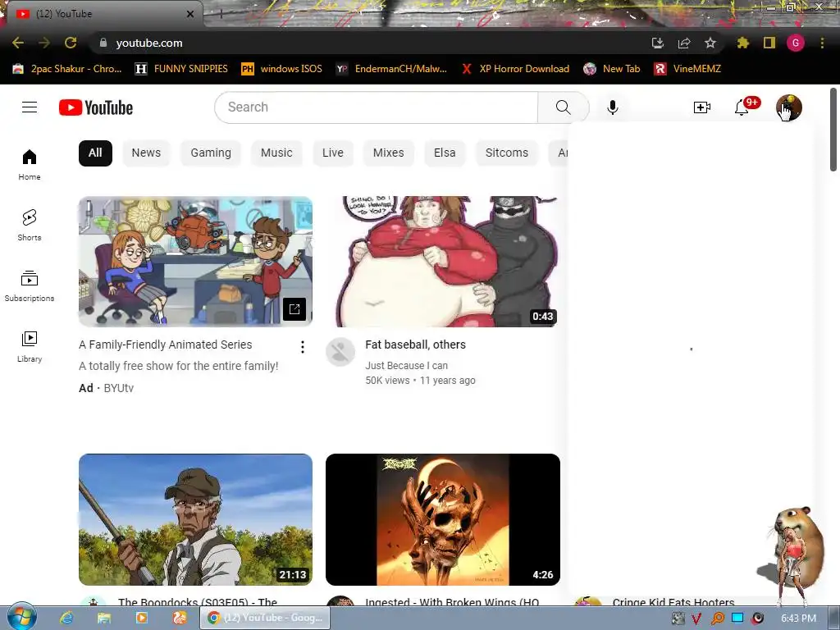Open Shorts in the sidebar

(x=30, y=225)
